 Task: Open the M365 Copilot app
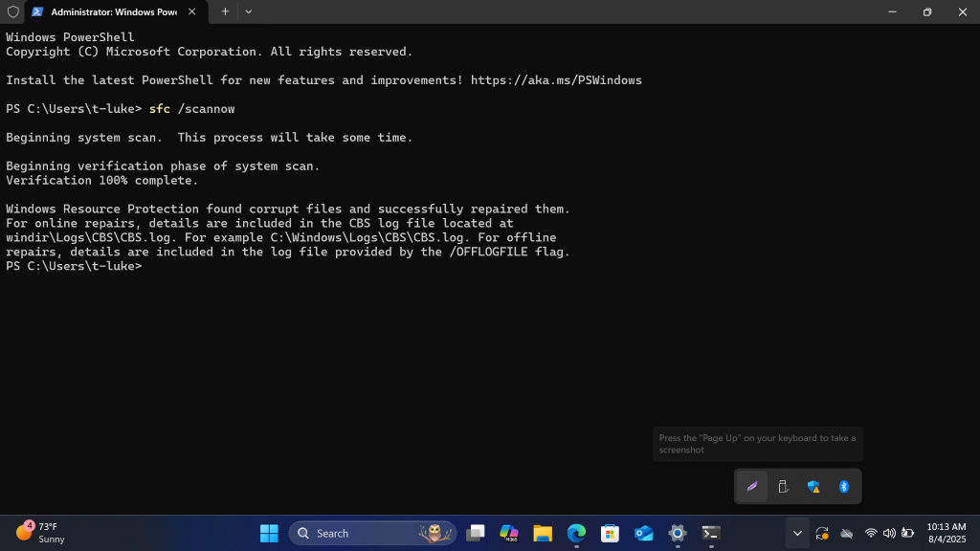(x=508, y=533)
